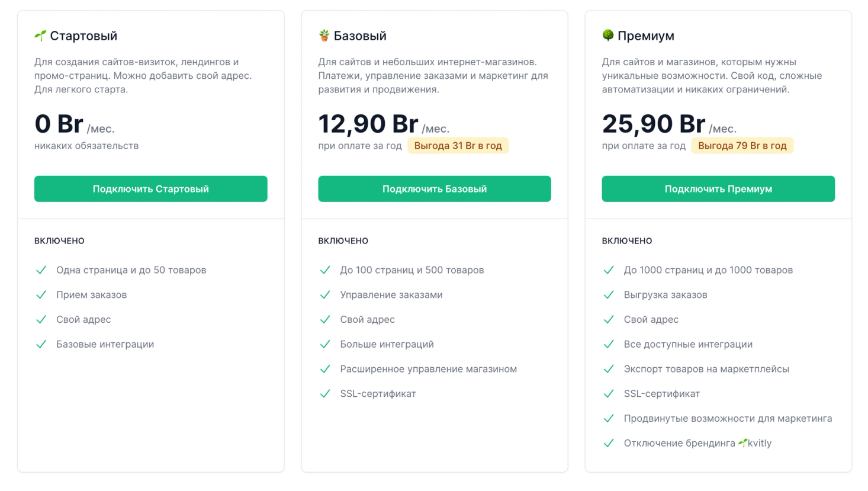Screen dimensions: 868x491
Task: Click the sprout icon beside Стартовый
Action: [40, 36]
